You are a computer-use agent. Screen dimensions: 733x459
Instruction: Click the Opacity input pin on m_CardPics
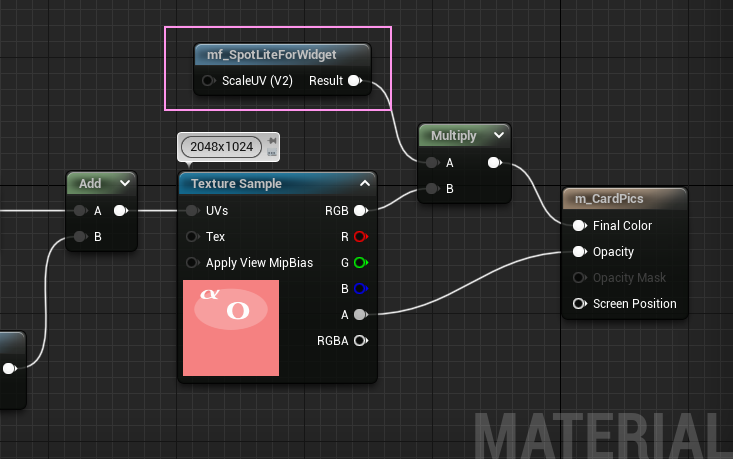tap(580, 252)
